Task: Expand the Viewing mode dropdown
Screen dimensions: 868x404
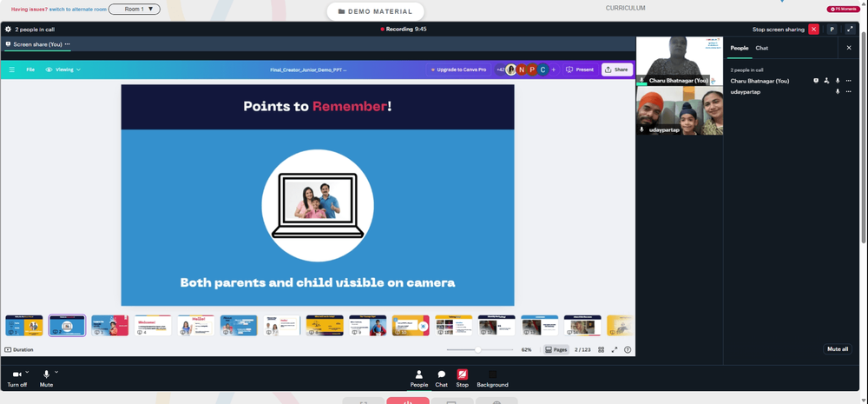Action: (63, 70)
